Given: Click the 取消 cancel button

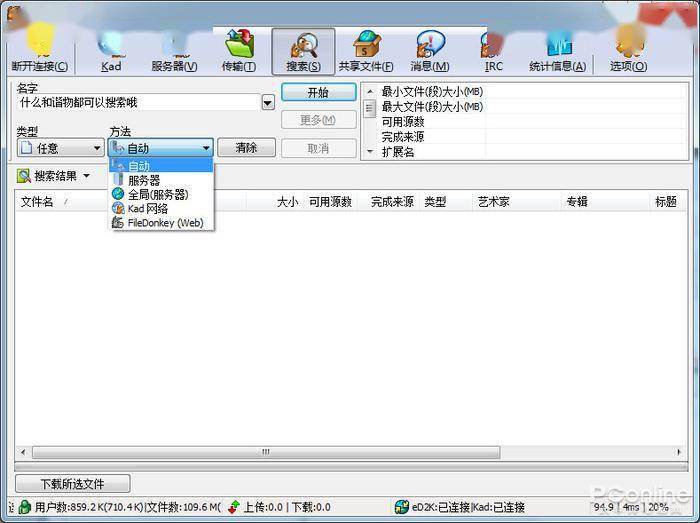Looking at the screenshot, I should pos(318,148).
